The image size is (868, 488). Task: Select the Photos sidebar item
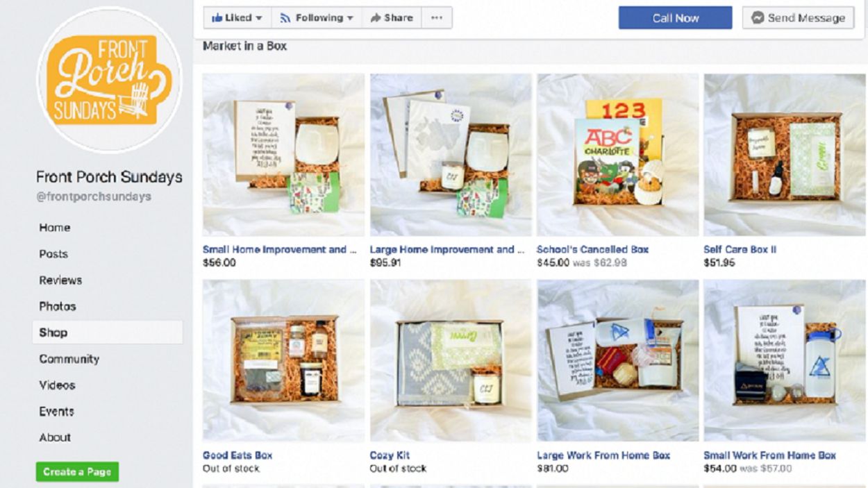58,306
